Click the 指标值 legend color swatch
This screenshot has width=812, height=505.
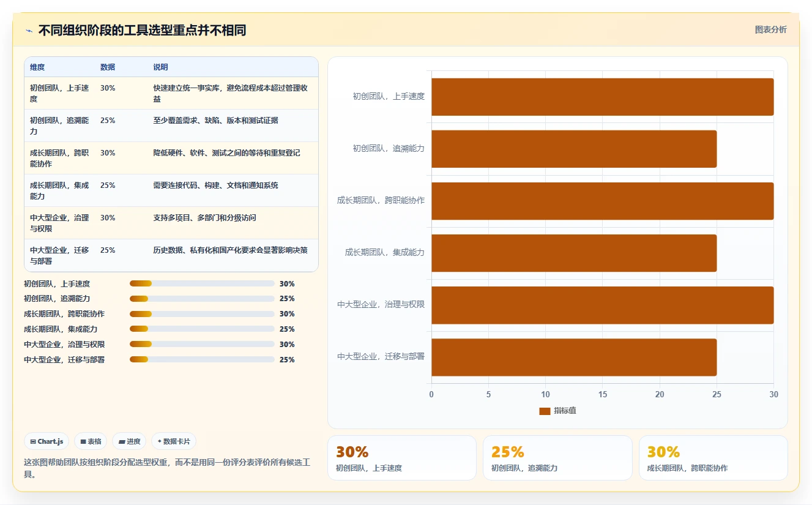(x=545, y=411)
